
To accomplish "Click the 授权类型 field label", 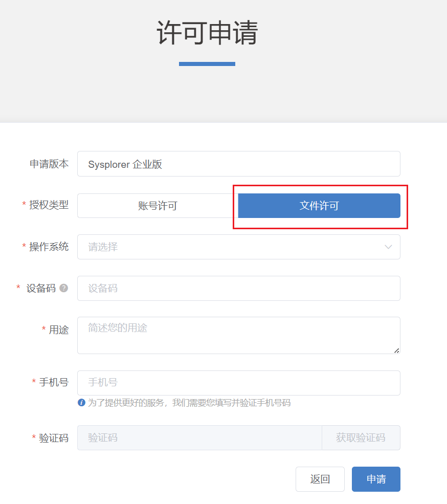I will 49,205.
